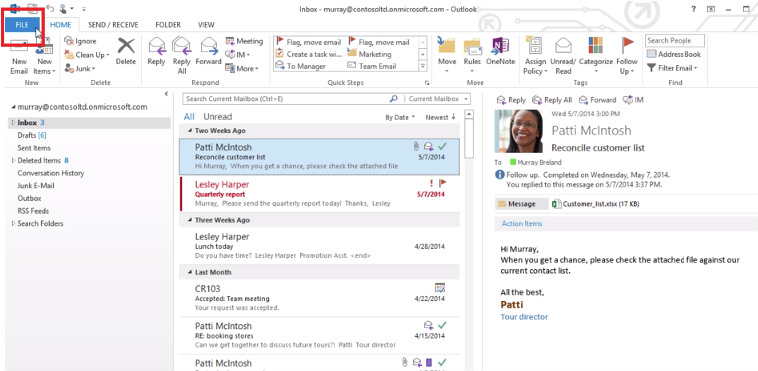
Task: Open the Address Book
Action: [x=673, y=54]
